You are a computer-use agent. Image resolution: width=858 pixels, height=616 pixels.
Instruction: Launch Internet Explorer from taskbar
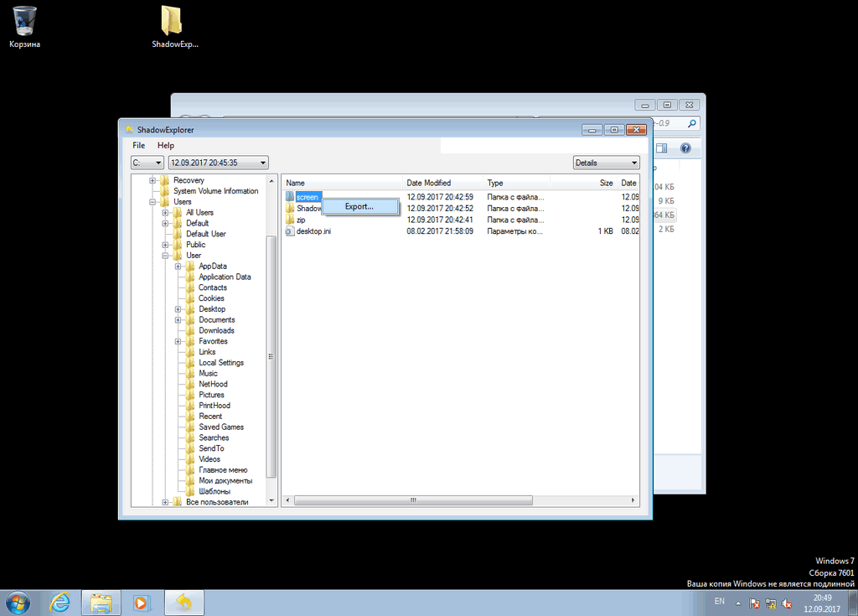pos(60,603)
